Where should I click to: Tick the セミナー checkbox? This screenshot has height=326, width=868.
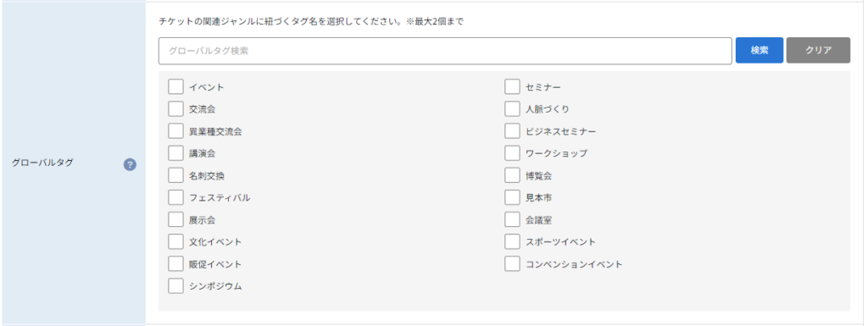(x=512, y=86)
